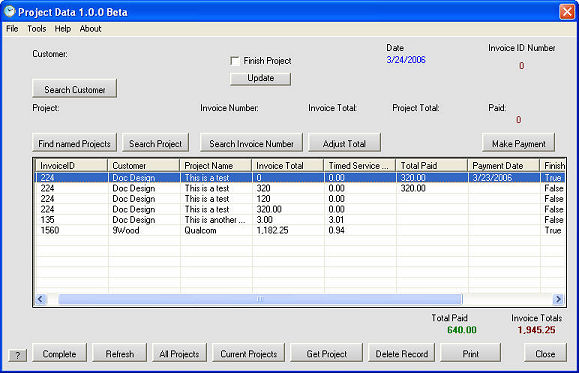This screenshot has width=579, height=373.
Task: Click the Adjust Total button
Action: click(344, 143)
